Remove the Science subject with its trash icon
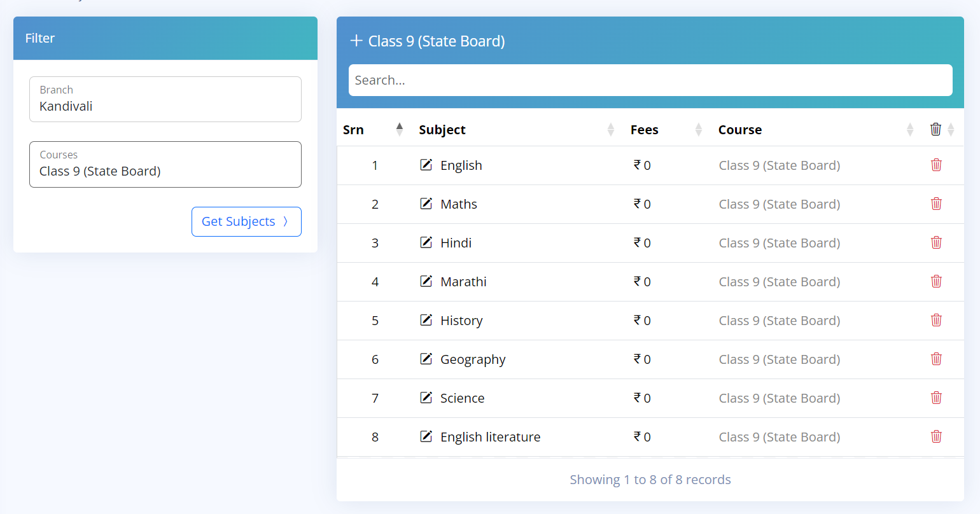The image size is (980, 514). (x=936, y=398)
